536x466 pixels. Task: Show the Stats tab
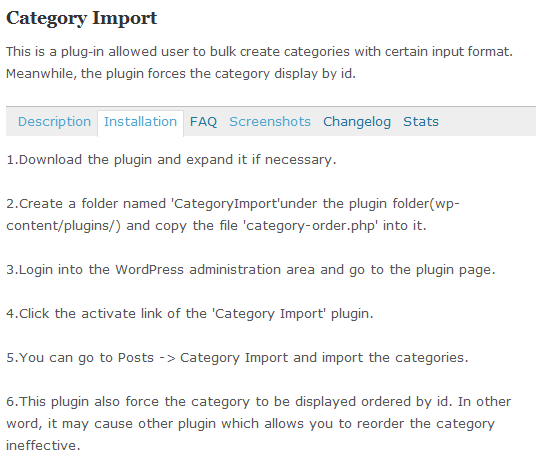pos(421,122)
